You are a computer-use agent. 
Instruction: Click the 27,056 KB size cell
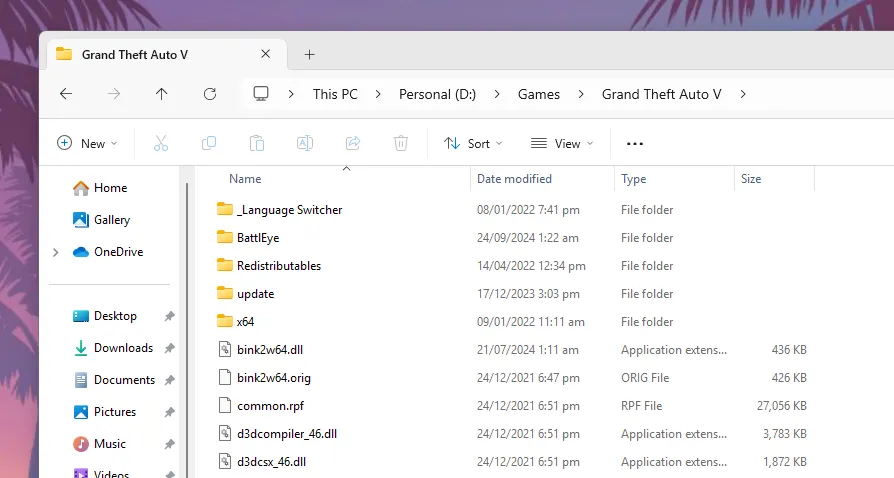pos(782,406)
